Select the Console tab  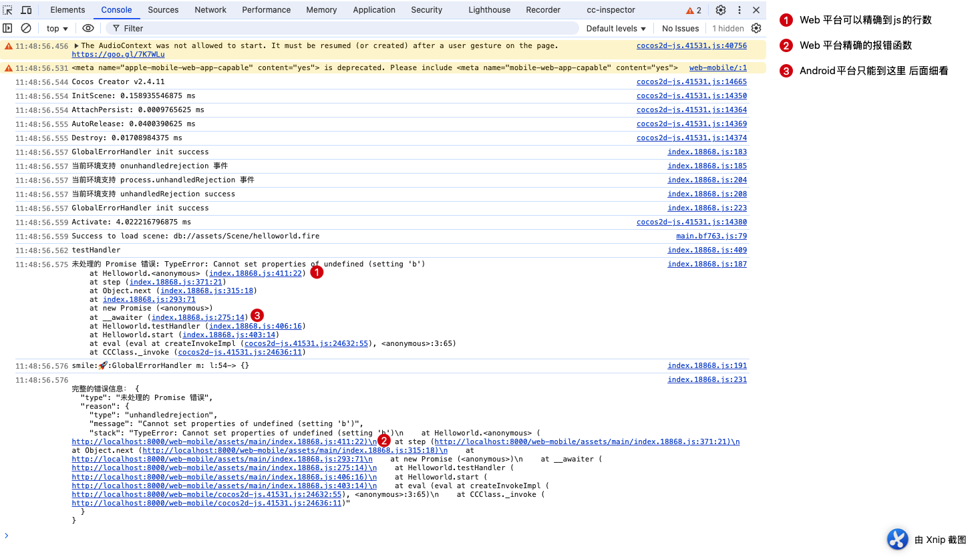[x=117, y=10]
